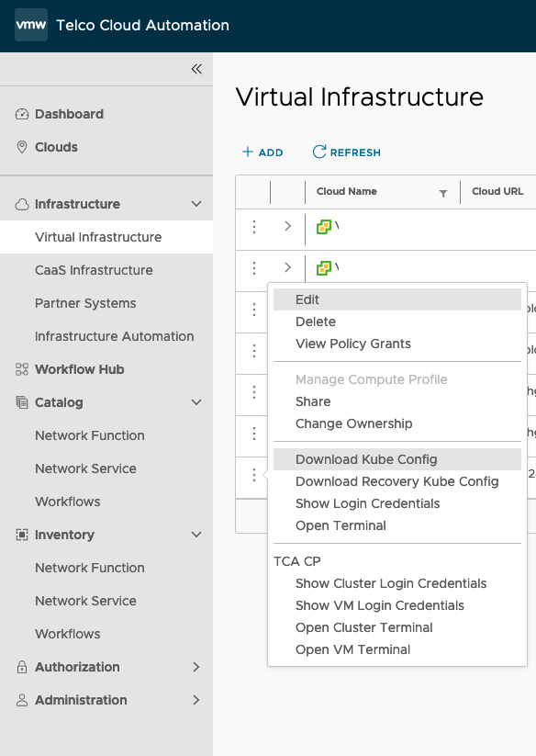This screenshot has width=536, height=756.
Task: Click the Workflow Hub icon
Action: click(22, 369)
